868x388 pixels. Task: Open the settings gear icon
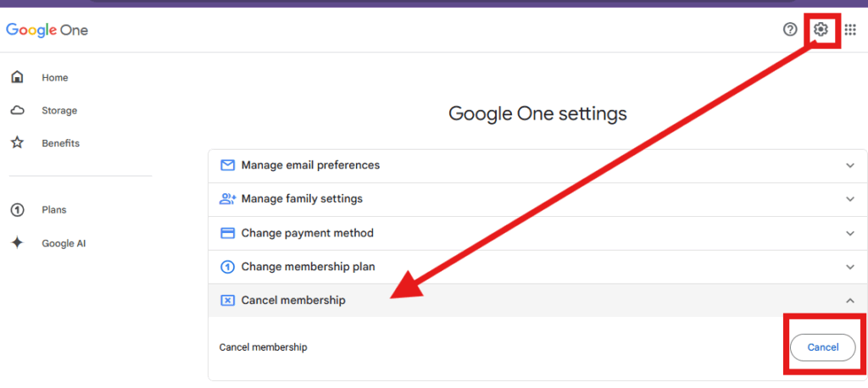(821, 30)
